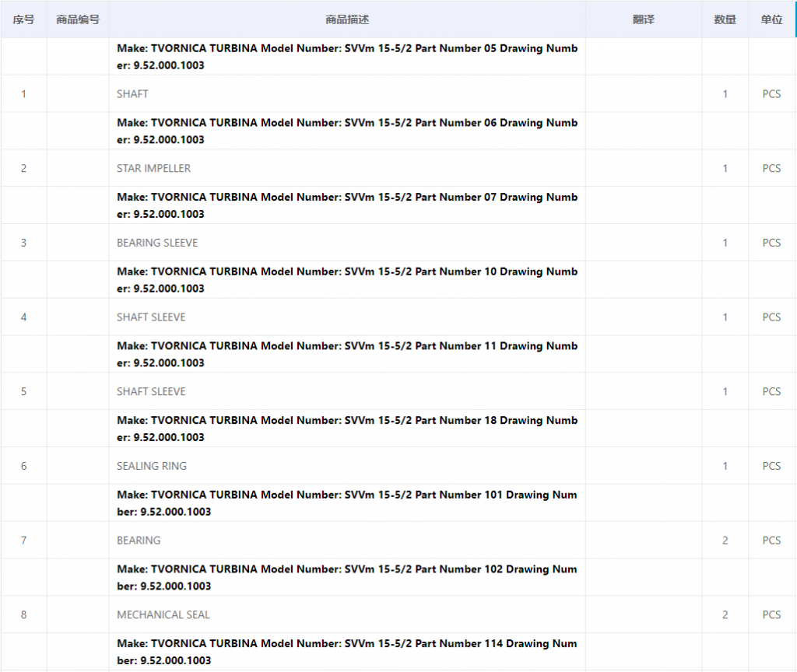This screenshot has height=672, width=797.
Task: Click the Part Number 114 specification line
Action: coord(347,652)
